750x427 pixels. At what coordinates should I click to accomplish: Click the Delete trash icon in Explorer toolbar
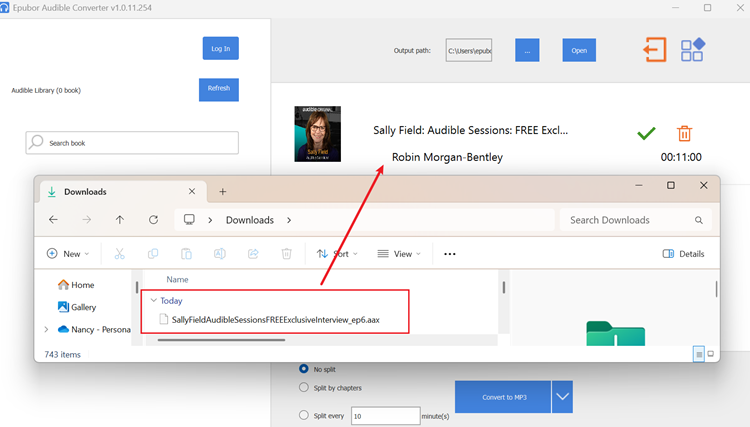click(287, 253)
